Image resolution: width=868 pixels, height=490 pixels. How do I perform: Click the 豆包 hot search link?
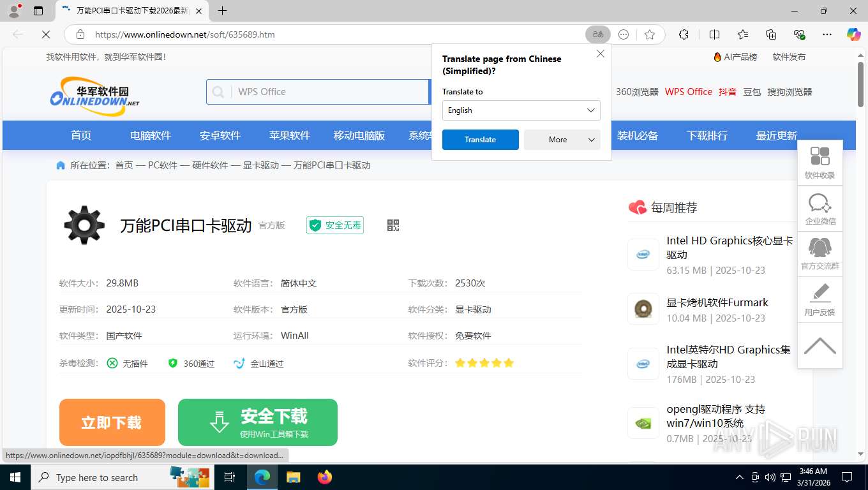tap(752, 92)
